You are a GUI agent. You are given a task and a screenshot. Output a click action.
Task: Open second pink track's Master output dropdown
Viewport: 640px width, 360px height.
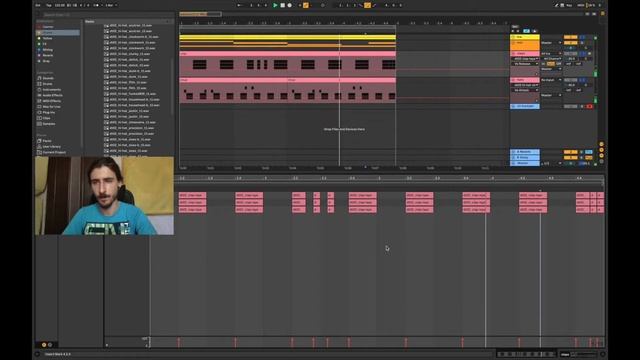[551, 95]
